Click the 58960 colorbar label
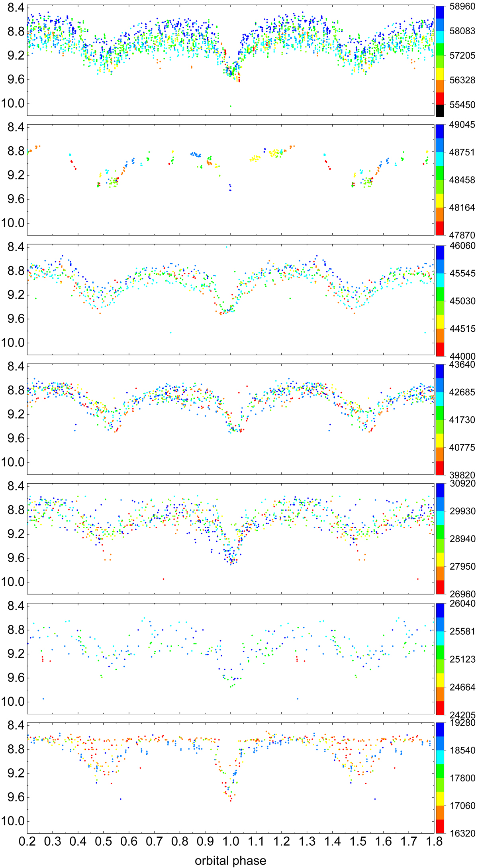Image resolution: width=478 pixels, height=868 pixels. (x=462, y=6)
